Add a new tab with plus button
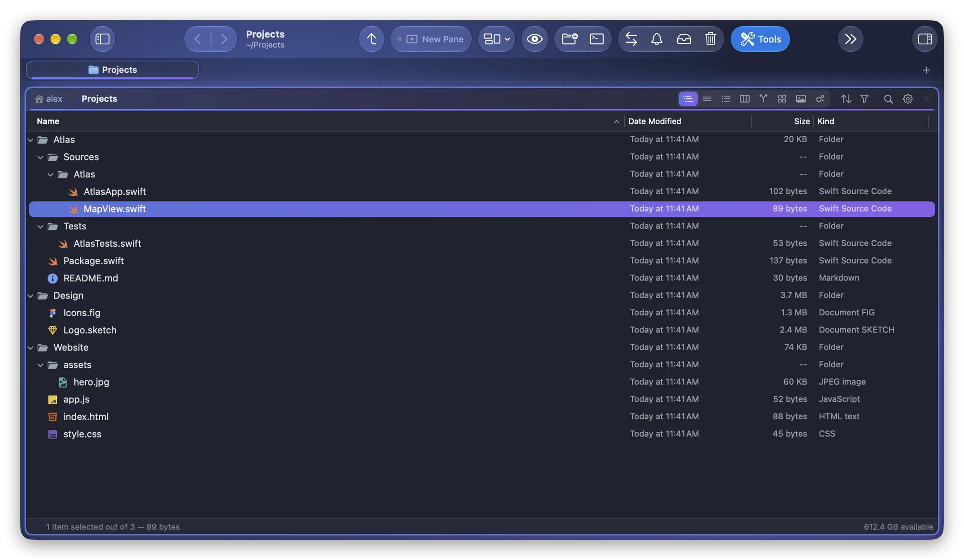 click(926, 70)
